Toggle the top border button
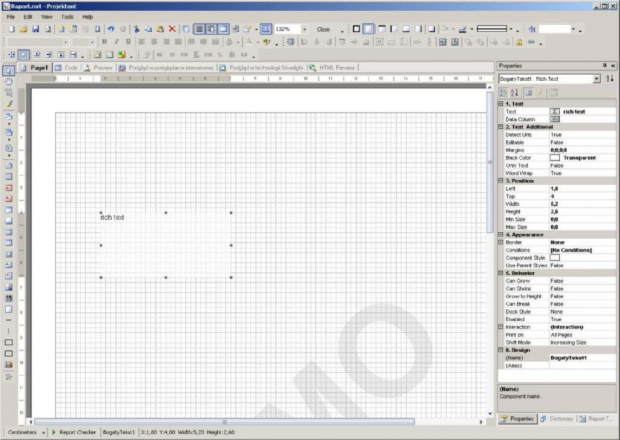The height and width of the screenshot is (440, 620). tap(382, 29)
